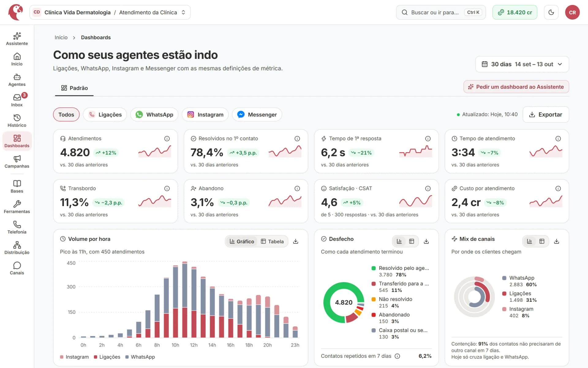588x368 pixels.
Task: Switch Volume por hora to Tabela view
Action: pyautogui.click(x=272, y=241)
